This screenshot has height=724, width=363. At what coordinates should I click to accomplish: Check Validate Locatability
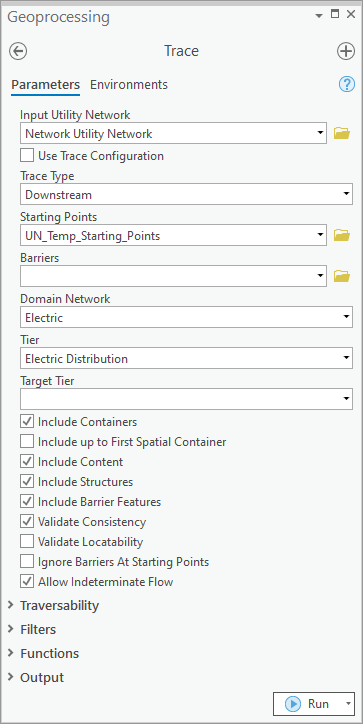point(27,541)
